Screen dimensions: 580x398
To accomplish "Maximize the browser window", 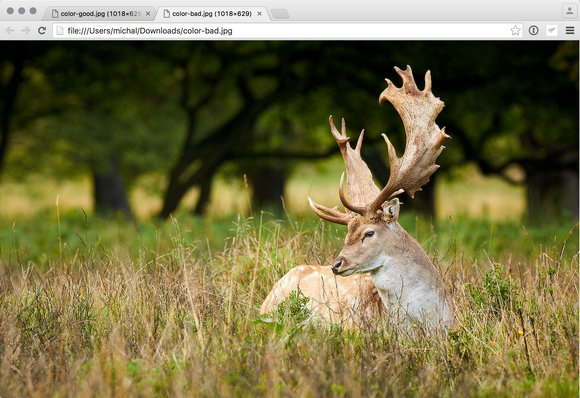I will pos(33,11).
